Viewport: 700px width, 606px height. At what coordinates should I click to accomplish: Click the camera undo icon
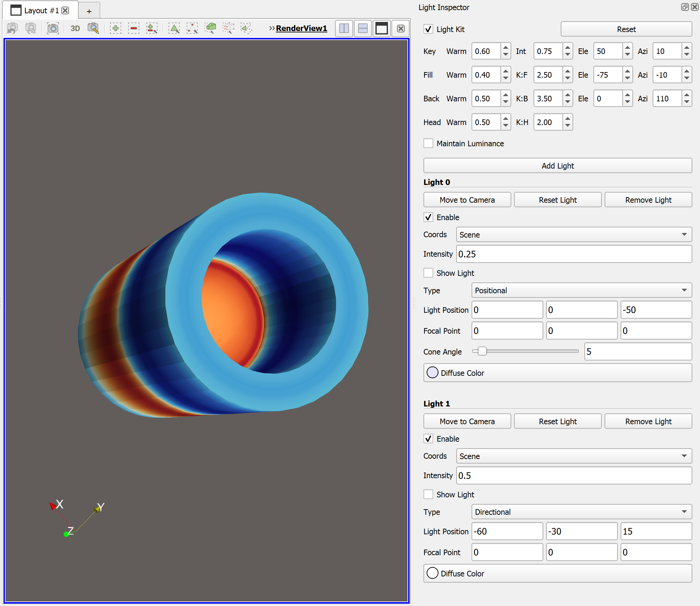(13, 28)
